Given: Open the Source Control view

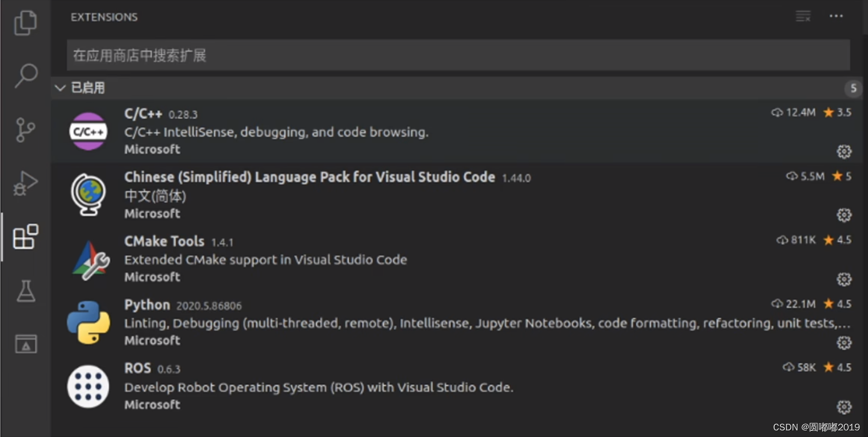Looking at the screenshot, I should coord(25,130).
